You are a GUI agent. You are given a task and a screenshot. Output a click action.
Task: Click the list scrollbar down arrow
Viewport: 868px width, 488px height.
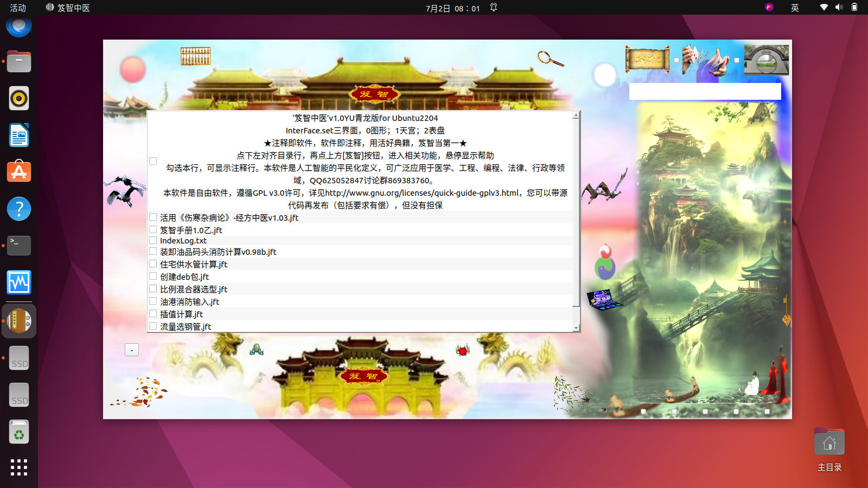(576, 328)
